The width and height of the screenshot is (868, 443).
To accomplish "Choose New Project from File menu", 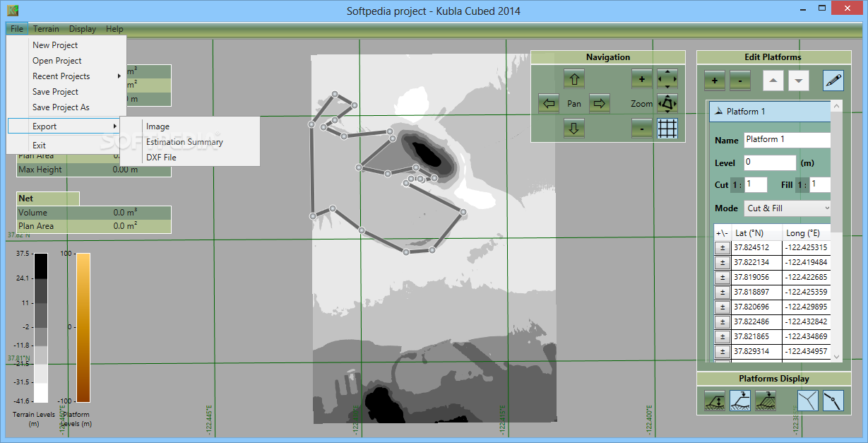I will pyautogui.click(x=66, y=45).
